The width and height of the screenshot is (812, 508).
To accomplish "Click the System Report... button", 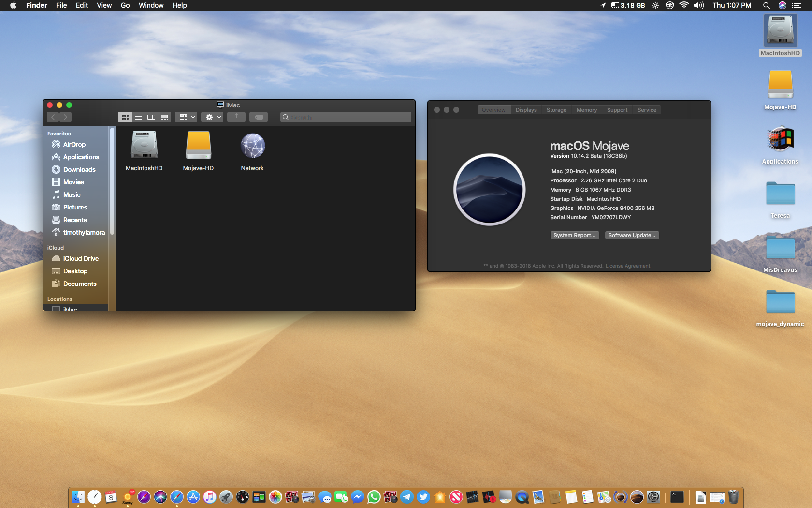I will point(575,235).
